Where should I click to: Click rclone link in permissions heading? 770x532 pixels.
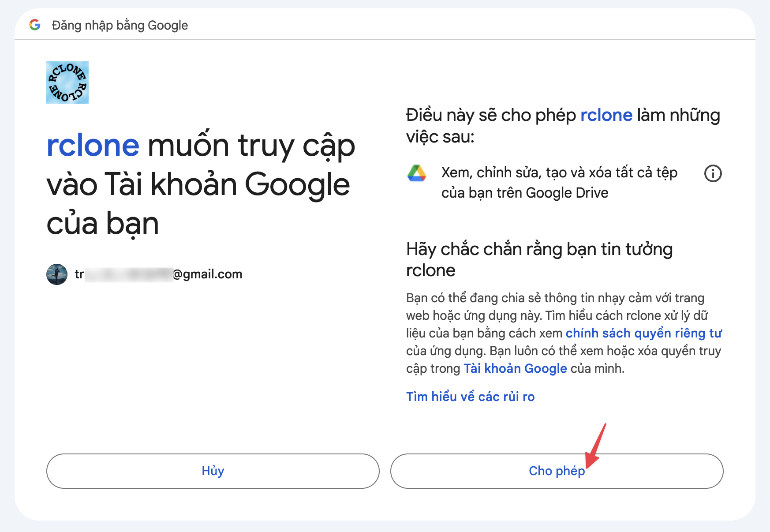[606, 115]
